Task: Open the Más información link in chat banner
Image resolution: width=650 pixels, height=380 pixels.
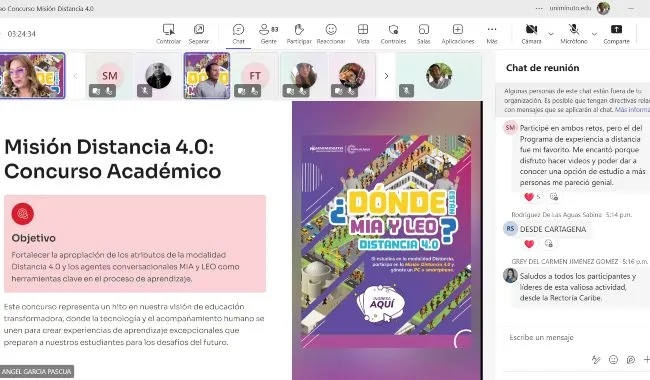Action: click(x=632, y=110)
